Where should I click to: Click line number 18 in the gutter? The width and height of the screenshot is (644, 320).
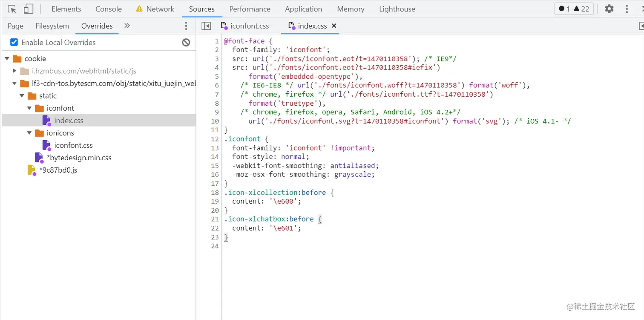click(215, 193)
